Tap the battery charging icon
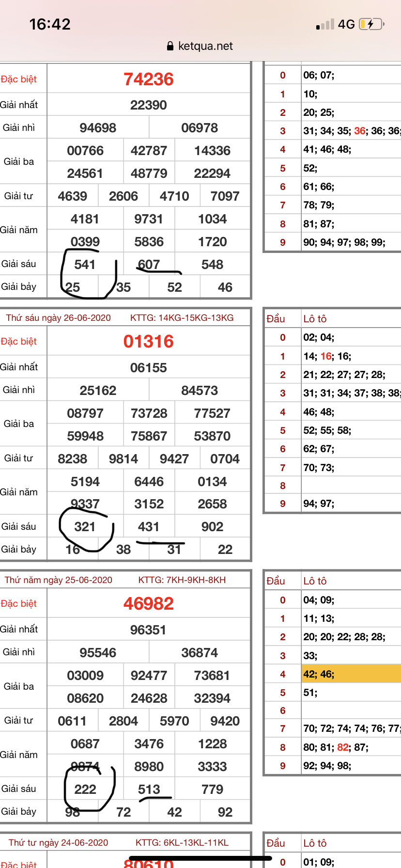Viewport: 401px width, 868px height. coord(371,24)
